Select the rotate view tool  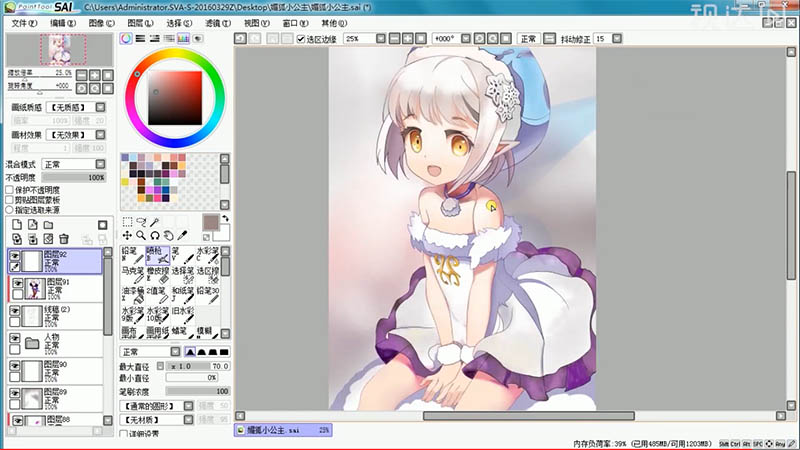click(x=155, y=235)
